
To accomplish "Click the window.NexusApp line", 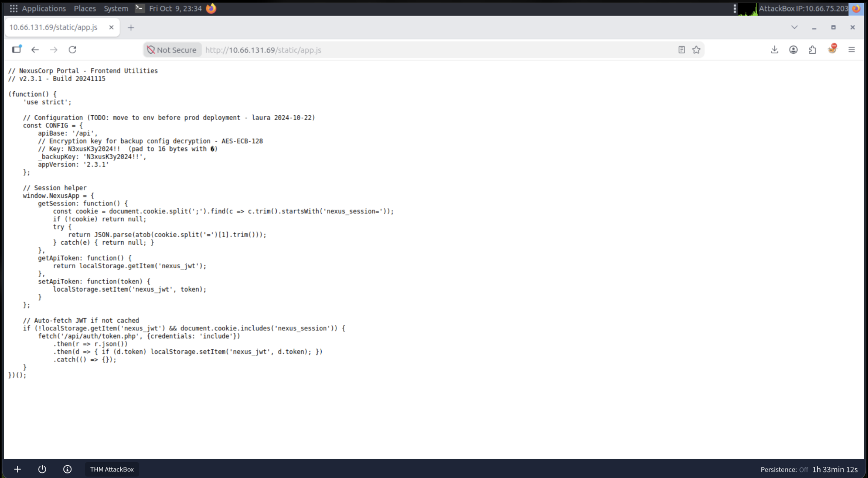I will 58,195.
